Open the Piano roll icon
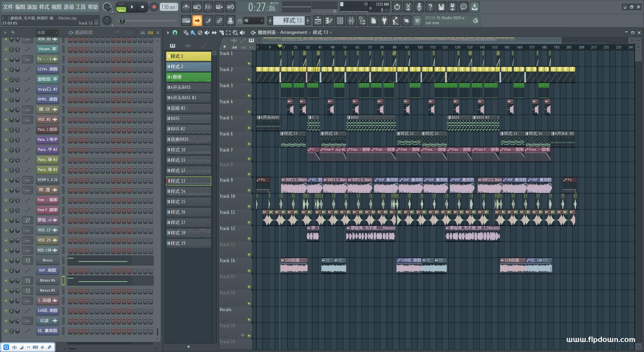Viewport: 644px width, 352px height. [329, 21]
